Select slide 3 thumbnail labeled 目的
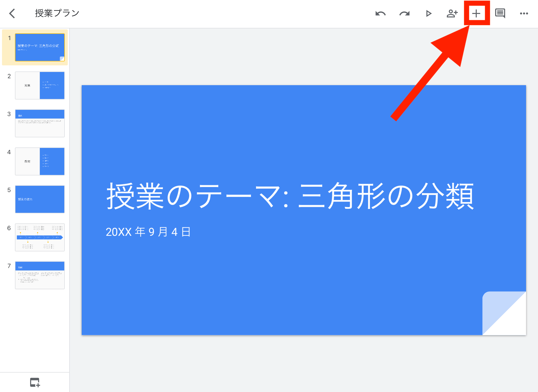The height and width of the screenshot is (392, 538). point(40,123)
